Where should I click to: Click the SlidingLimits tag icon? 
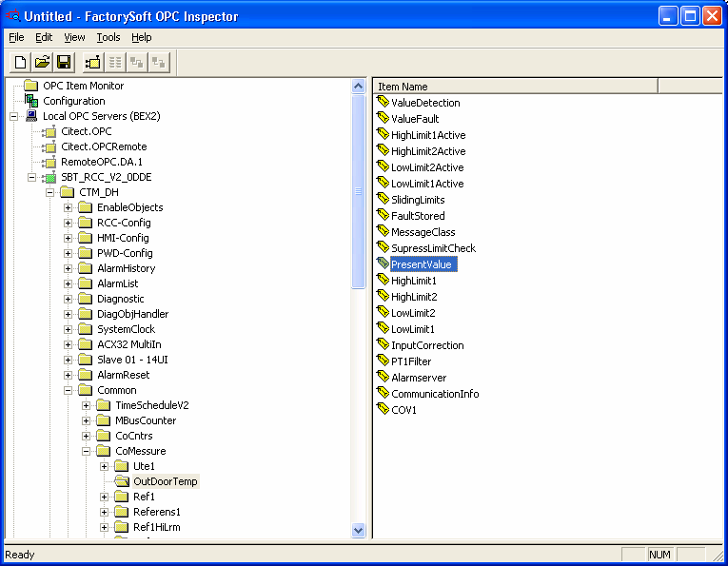click(x=383, y=199)
